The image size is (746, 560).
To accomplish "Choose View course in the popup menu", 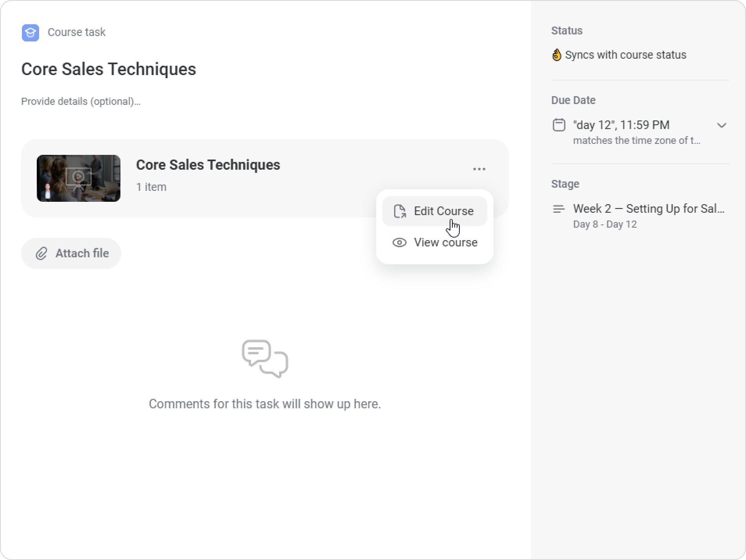I will click(445, 242).
